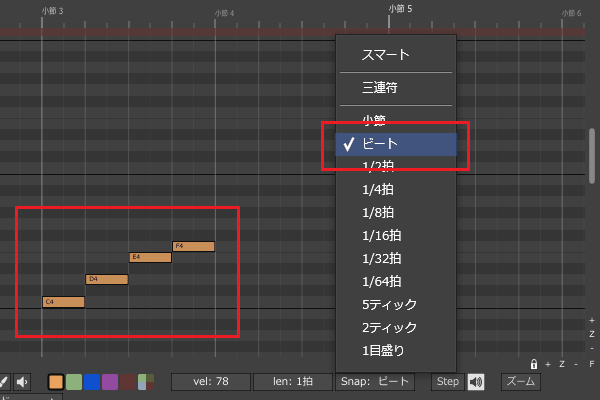Click the horizontal zoom in plus icon

548,364
